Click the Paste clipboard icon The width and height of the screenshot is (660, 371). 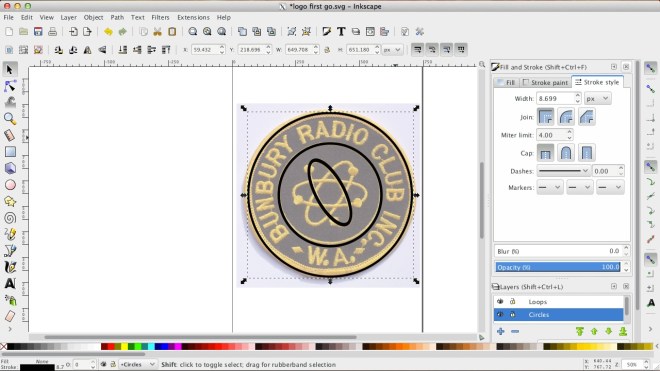tap(172, 32)
